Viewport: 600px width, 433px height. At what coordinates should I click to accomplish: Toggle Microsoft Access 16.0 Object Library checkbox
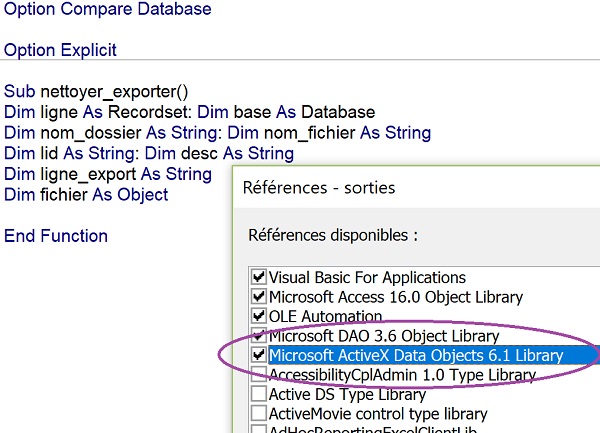coord(259,297)
